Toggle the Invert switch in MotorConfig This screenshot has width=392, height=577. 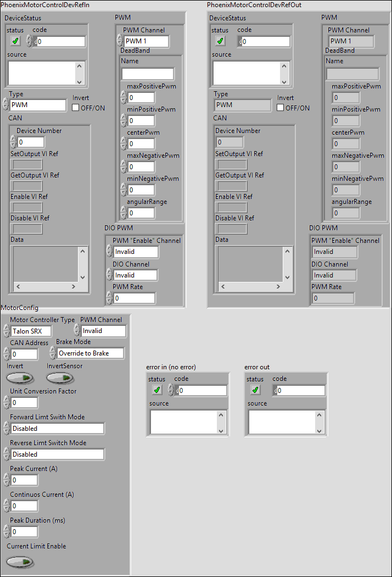20,378
